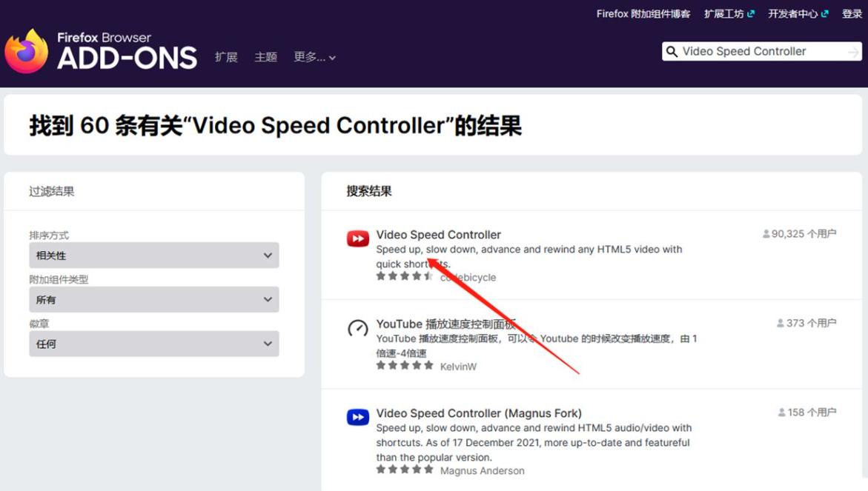Click the 搜索结果 heading

(369, 191)
